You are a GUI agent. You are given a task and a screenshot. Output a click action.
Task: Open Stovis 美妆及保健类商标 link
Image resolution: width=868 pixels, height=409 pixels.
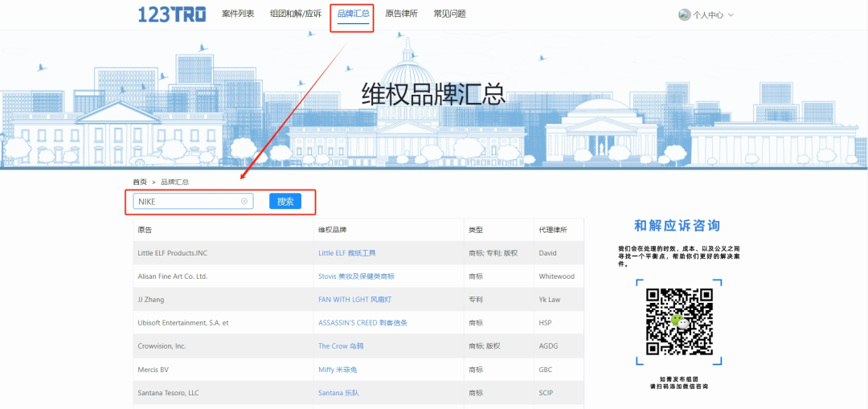click(357, 276)
